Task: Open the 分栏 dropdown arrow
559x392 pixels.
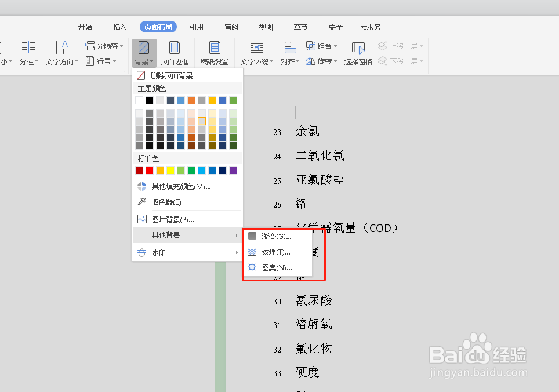Action: (x=37, y=61)
